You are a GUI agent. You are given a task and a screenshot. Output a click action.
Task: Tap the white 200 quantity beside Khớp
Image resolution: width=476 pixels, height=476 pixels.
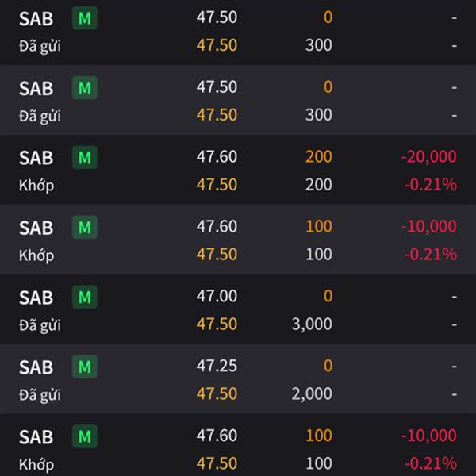click(319, 185)
